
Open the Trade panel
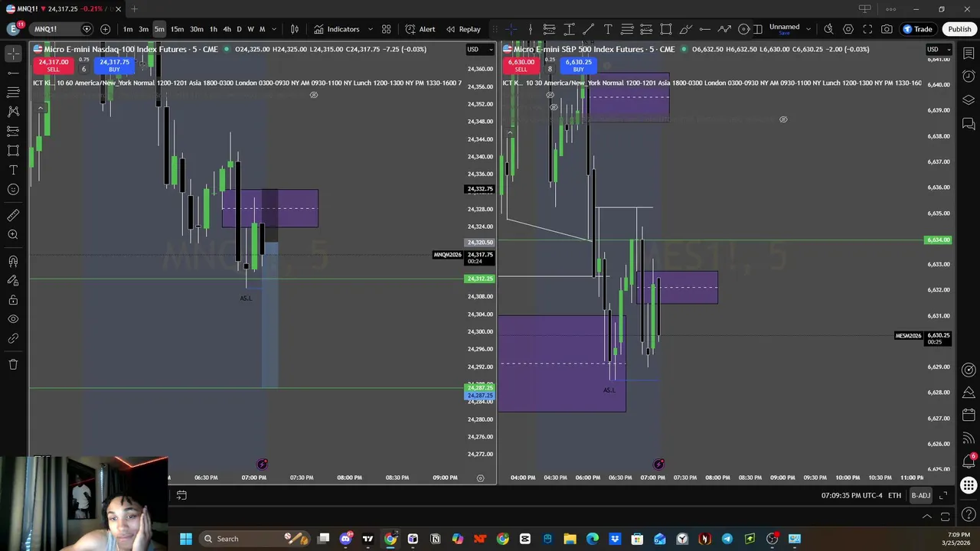click(917, 29)
